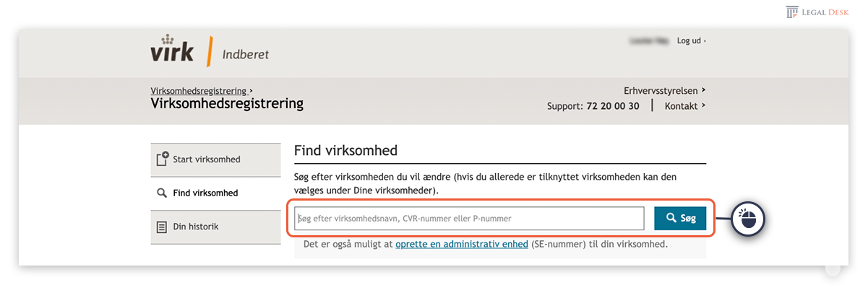The width and height of the screenshot is (868, 298).
Task: Open the Virksomhedsregistrering breadcrumb link
Action: pyautogui.click(x=201, y=91)
